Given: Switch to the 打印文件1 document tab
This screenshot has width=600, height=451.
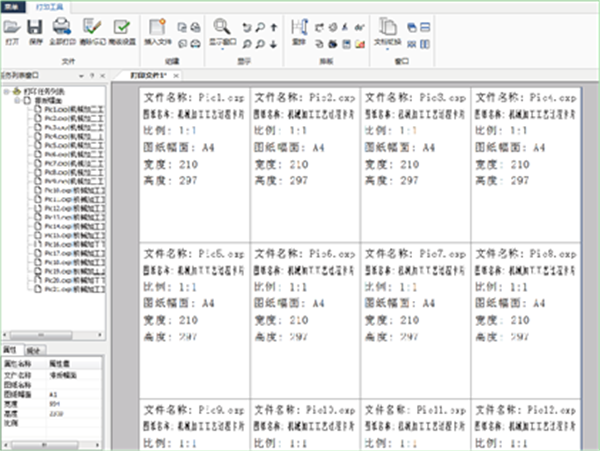Looking at the screenshot, I should click(152, 76).
